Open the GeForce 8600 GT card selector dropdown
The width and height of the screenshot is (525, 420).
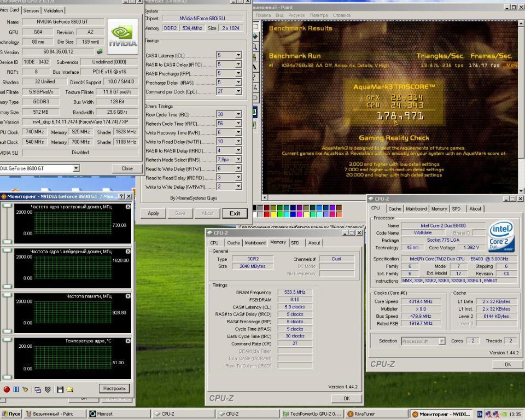tap(77, 168)
